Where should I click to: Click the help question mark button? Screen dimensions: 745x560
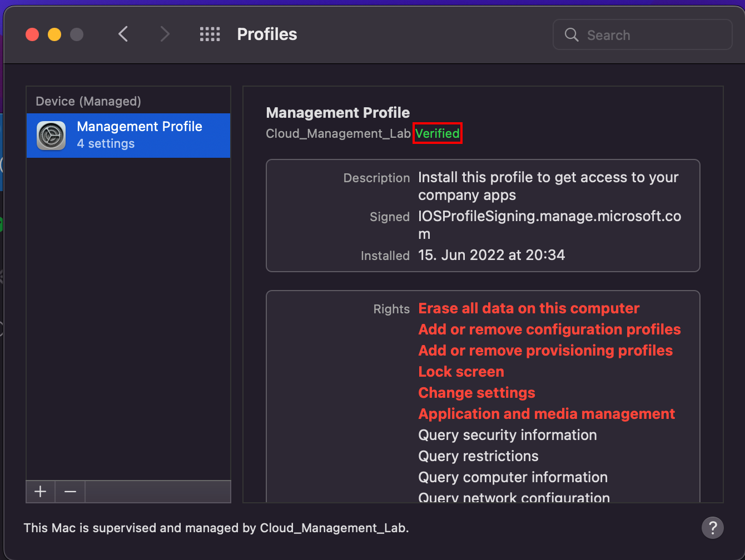[x=712, y=527]
